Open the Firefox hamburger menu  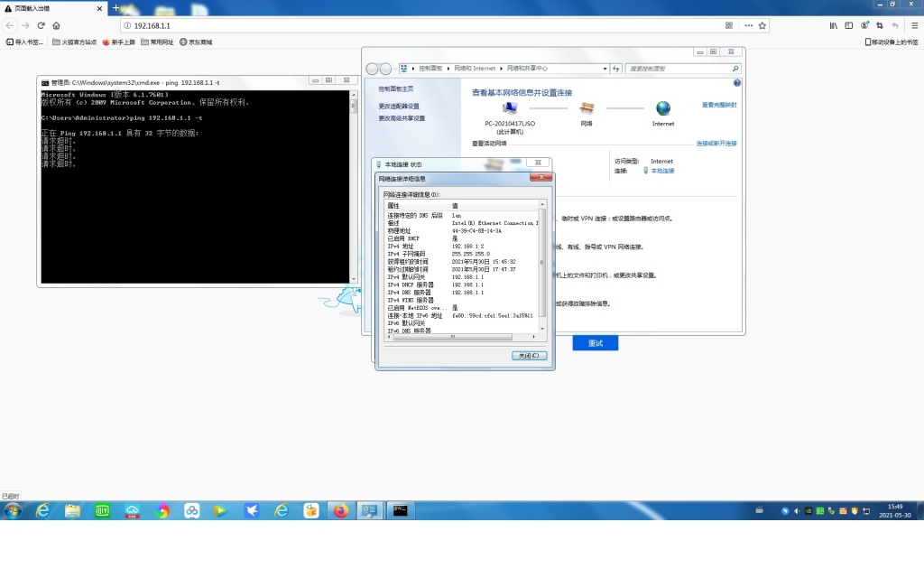(915, 25)
